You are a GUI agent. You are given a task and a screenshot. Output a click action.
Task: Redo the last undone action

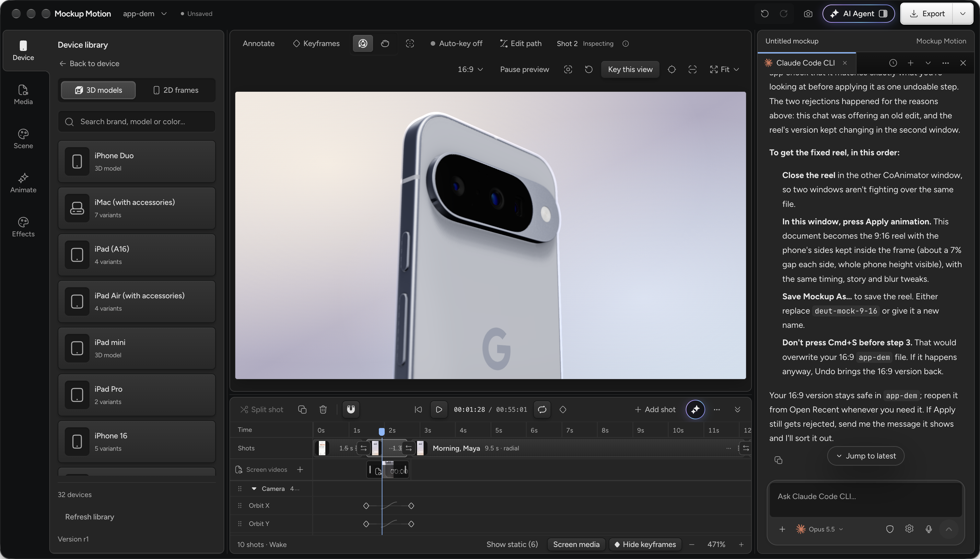pos(784,14)
